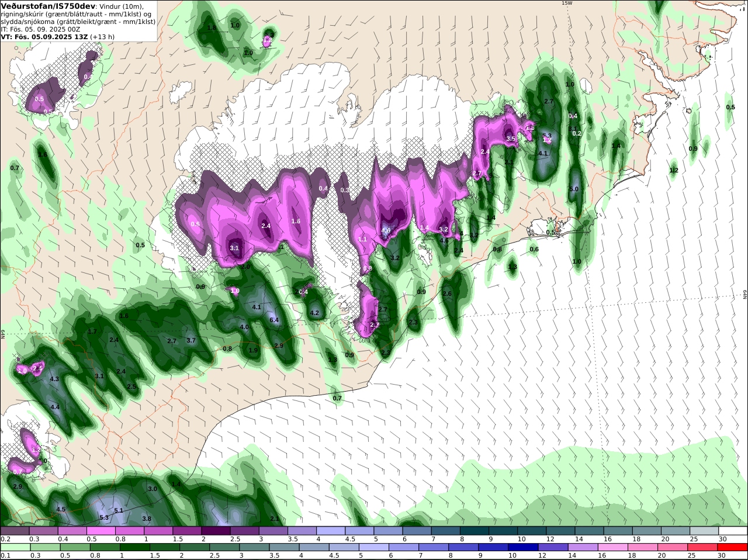748x560 pixels.
Task: Select the "3.5" value in the pink snow area
Action: pyautogui.click(x=511, y=139)
